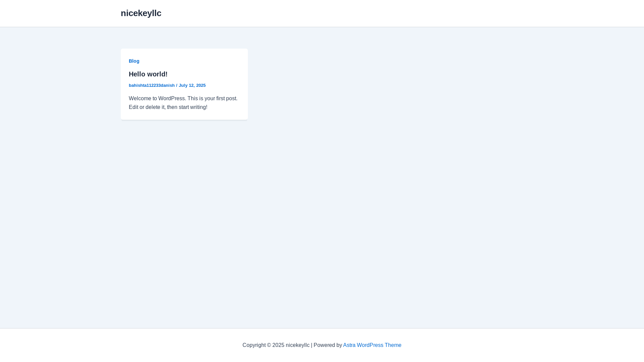644x362 pixels.
Task: Open the nicekeyllc site title link
Action: (141, 13)
